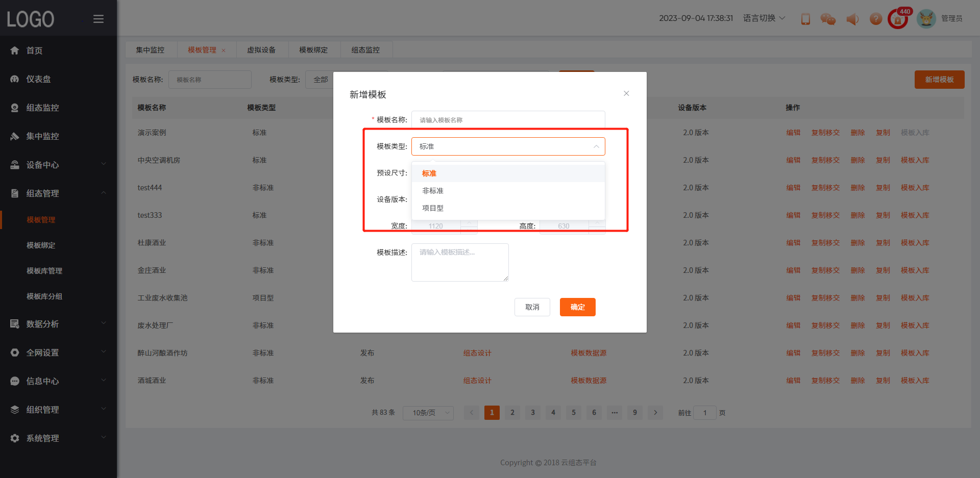980x478 pixels.
Task: Focus the 模板描述 textarea
Action: pos(460,262)
